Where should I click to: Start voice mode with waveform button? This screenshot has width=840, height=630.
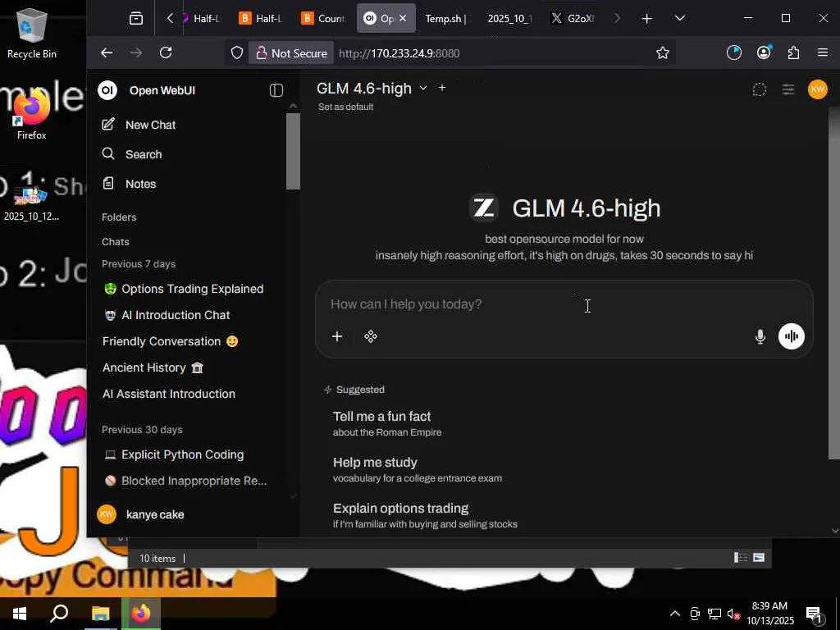792,336
